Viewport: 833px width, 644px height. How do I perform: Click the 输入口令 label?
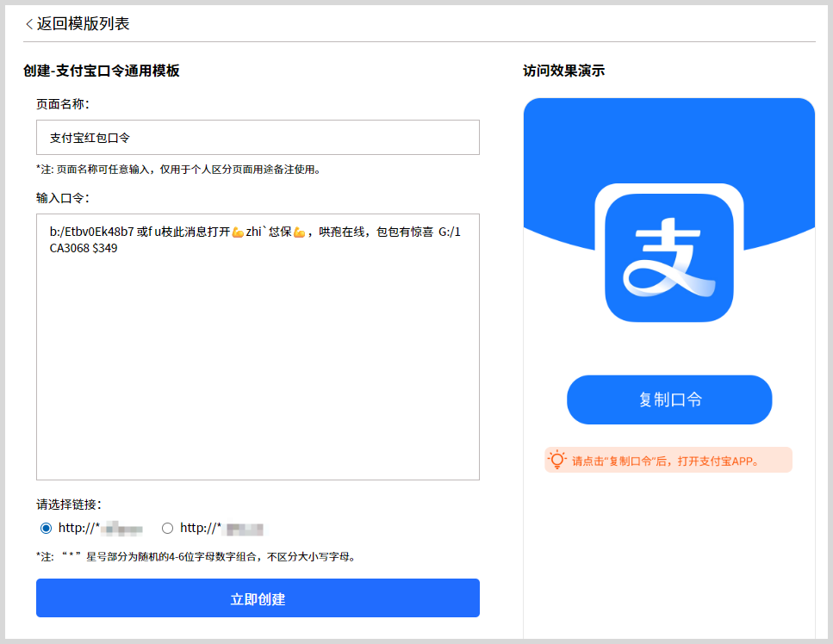(63, 198)
